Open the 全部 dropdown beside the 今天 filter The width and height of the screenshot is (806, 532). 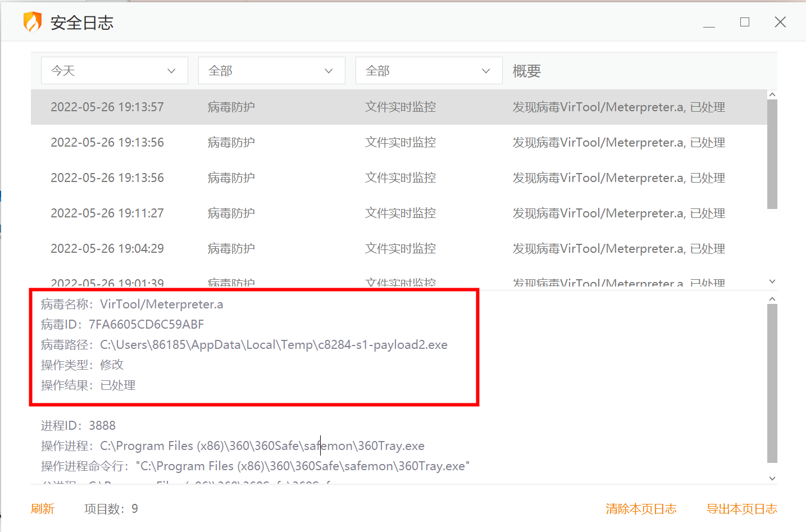(271, 71)
